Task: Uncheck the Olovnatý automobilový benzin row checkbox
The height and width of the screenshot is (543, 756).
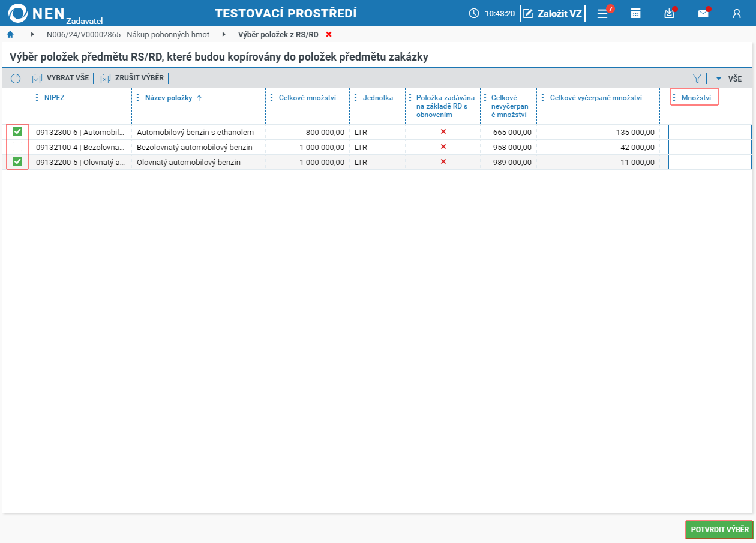Action: (x=17, y=161)
